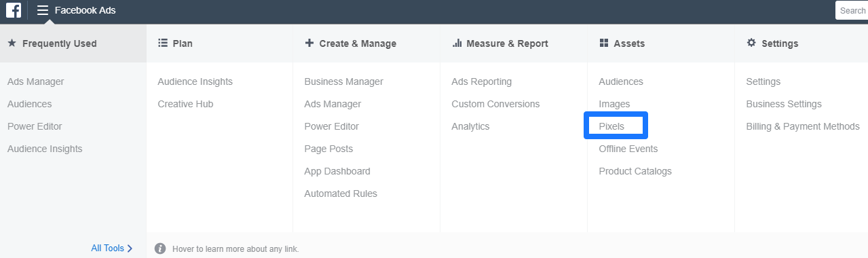Click the Search input field
The height and width of the screenshot is (258, 868).
click(x=852, y=10)
